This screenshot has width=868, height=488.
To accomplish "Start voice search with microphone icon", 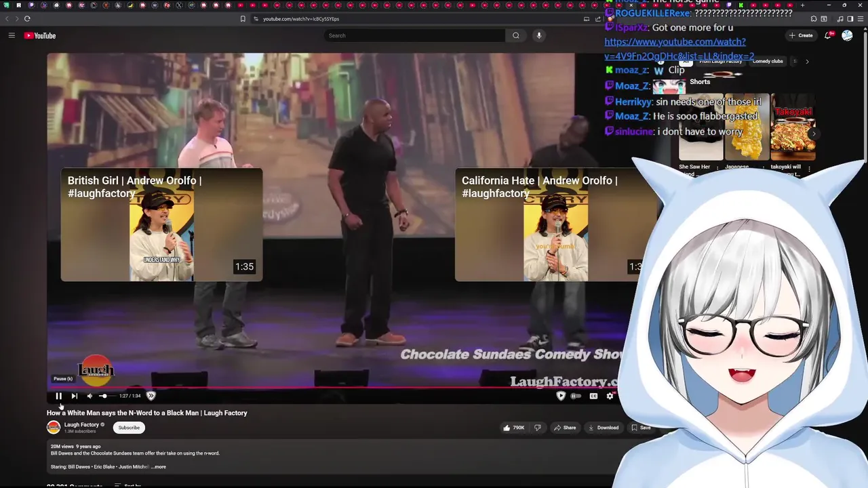I will point(539,35).
